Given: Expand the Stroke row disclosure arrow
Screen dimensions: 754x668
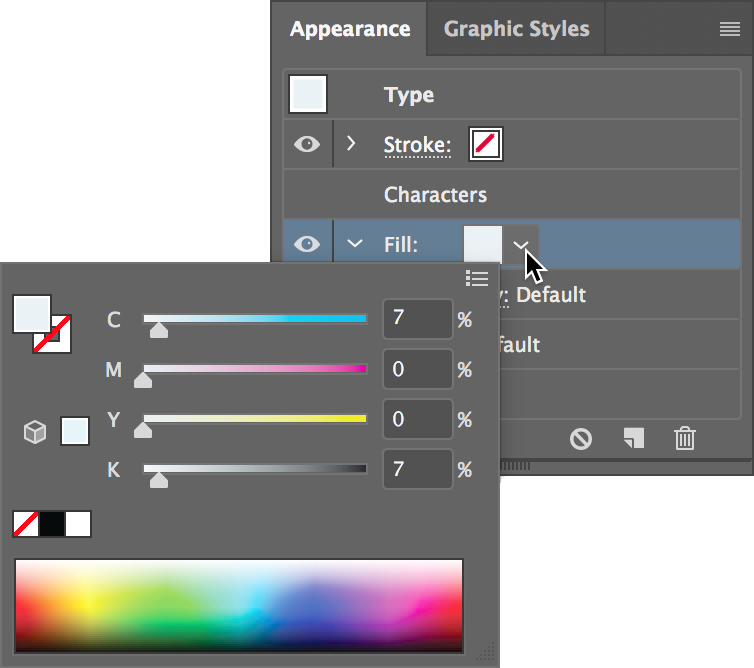Looking at the screenshot, I should pyautogui.click(x=351, y=144).
